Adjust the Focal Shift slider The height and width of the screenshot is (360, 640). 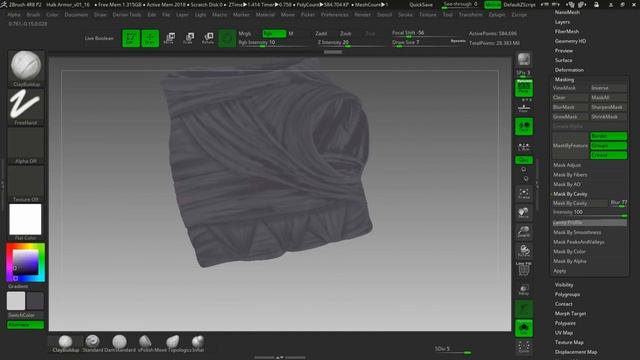click(428, 33)
